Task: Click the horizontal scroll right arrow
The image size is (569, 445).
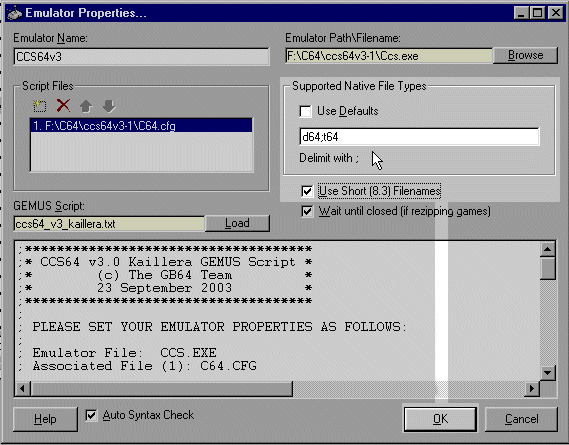Action: [x=532, y=388]
